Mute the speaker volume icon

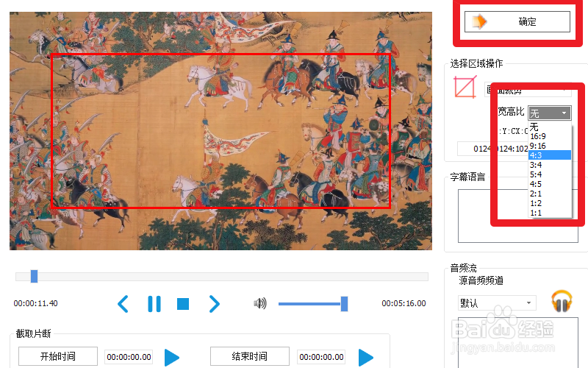coord(260,303)
